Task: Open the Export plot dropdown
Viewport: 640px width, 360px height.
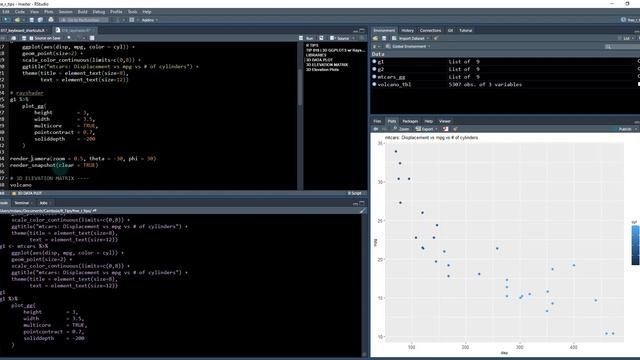Action: click(426, 129)
